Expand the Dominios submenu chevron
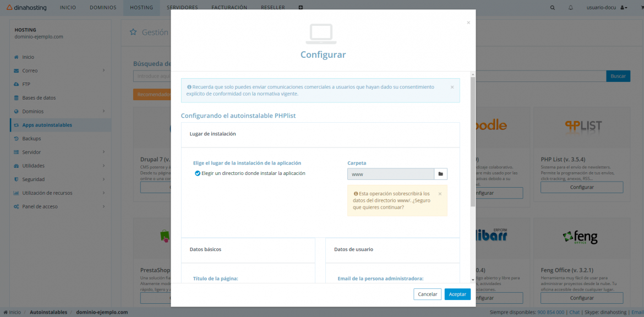Image resolution: width=644 pixels, height=317 pixels. pos(103,111)
